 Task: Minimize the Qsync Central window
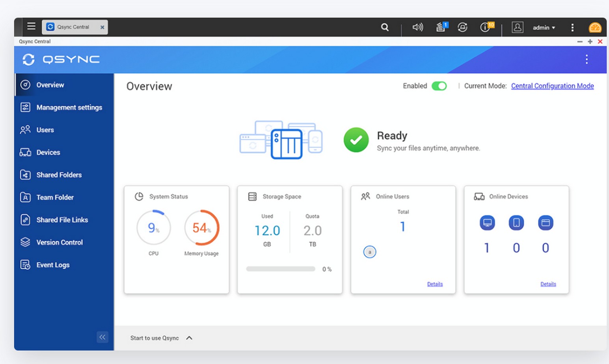pos(579,41)
